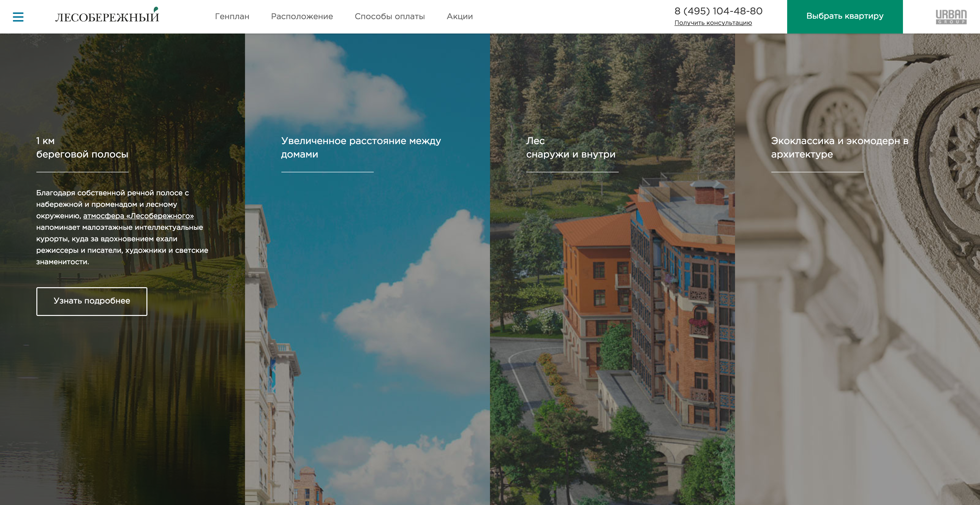Screen dimensions: 980x505
Task: Go to Расположение section
Action: (302, 16)
